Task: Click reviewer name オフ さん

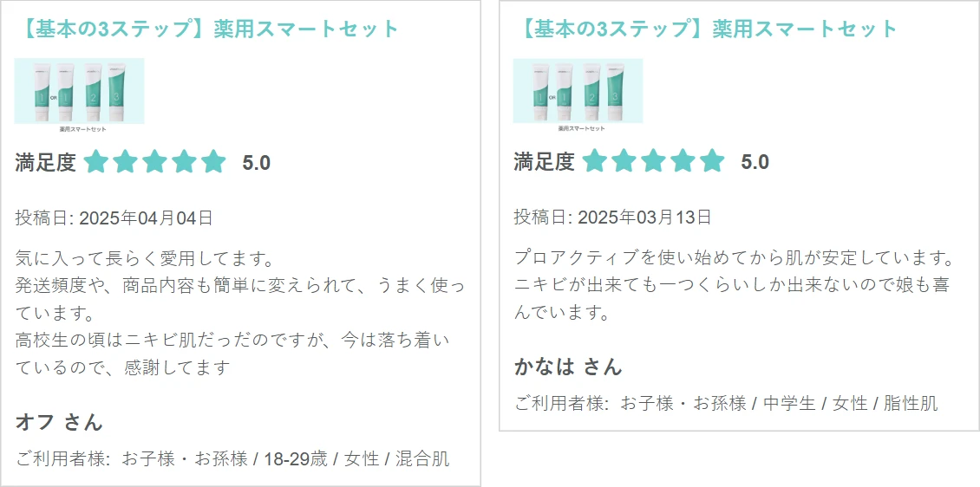Action: (59, 422)
